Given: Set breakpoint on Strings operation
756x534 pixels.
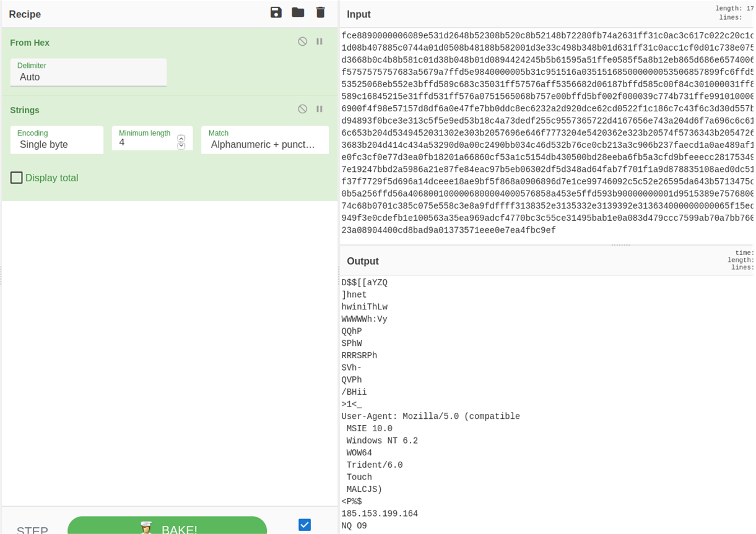Looking at the screenshot, I should [x=319, y=109].
